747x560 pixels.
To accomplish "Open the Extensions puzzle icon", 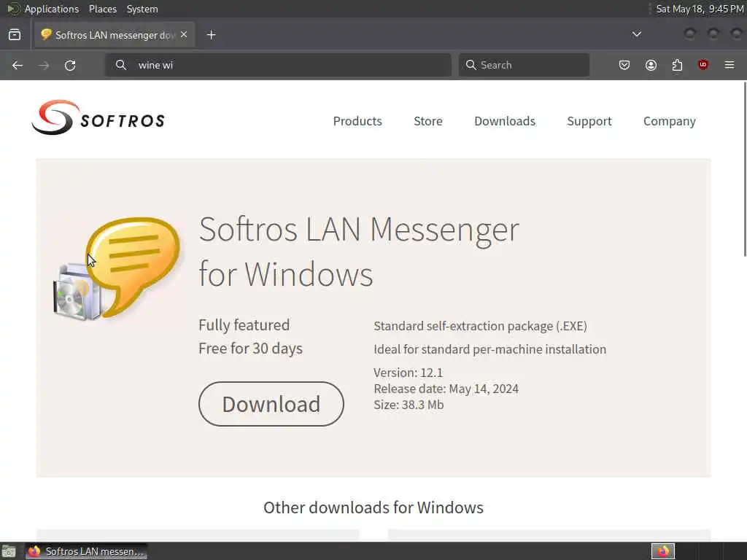I will 677,65.
